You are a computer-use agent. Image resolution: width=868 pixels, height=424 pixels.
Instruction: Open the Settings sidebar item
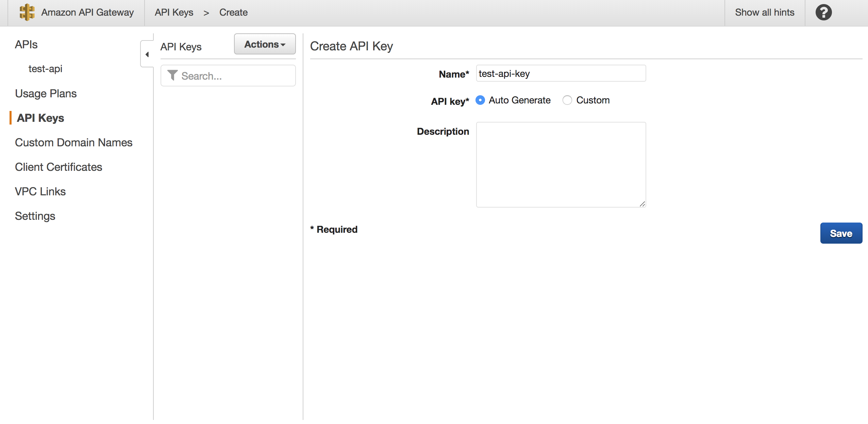(x=35, y=216)
